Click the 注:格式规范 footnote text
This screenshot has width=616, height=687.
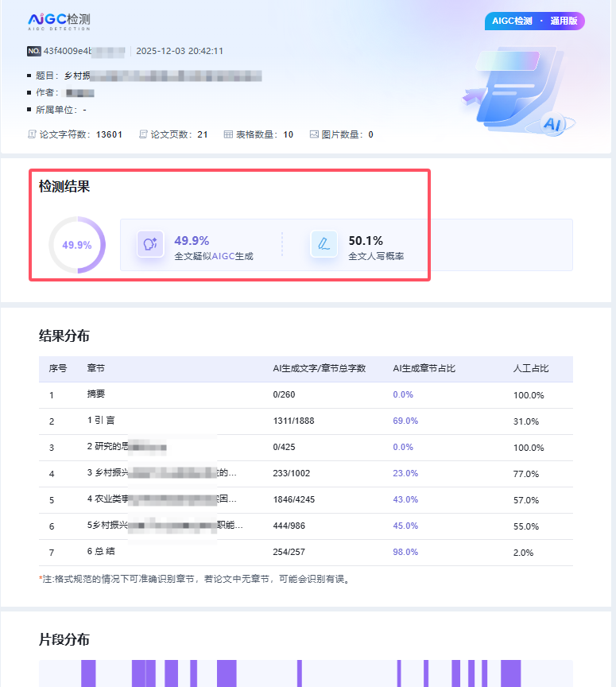pyautogui.click(x=195, y=579)
